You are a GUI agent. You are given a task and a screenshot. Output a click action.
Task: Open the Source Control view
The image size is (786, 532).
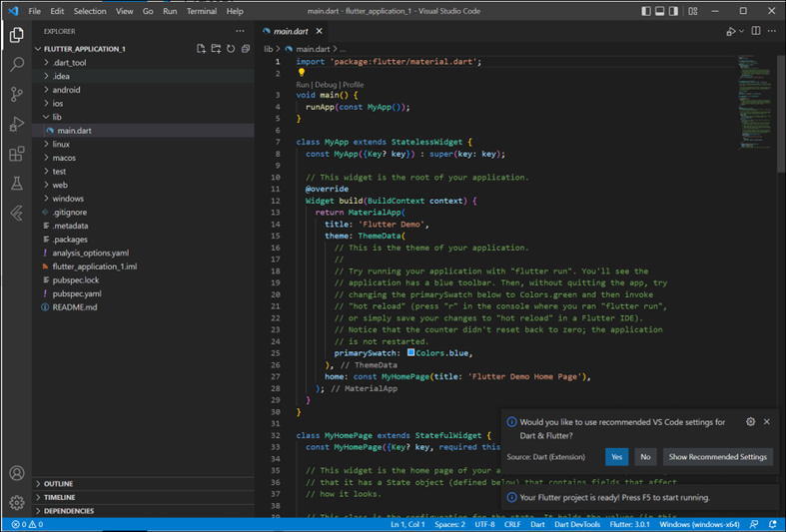[x=16, y=95]
